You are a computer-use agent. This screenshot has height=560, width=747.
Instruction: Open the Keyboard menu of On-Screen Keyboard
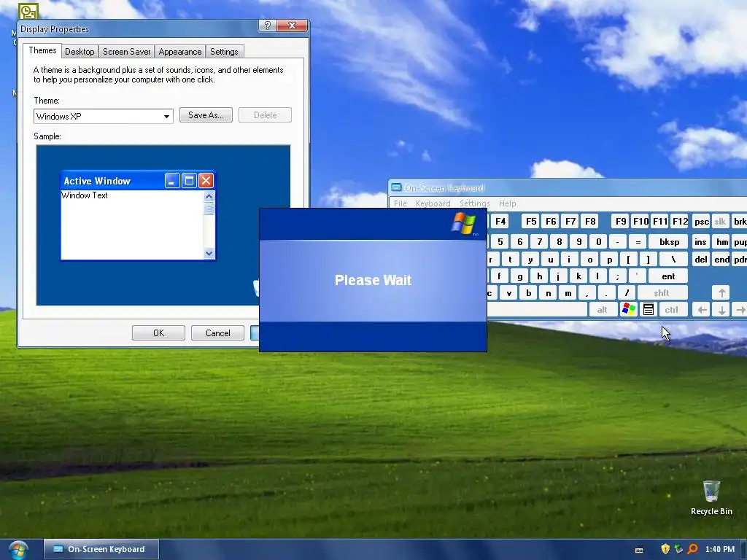tap(433, 203)
